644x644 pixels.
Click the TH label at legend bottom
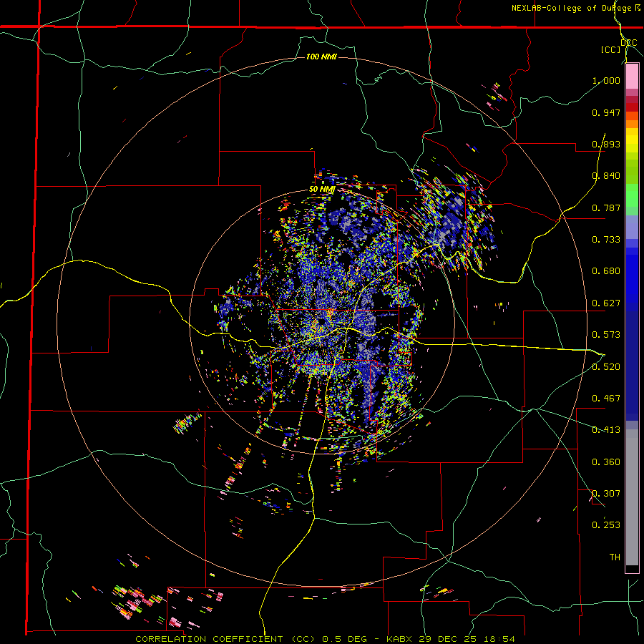click(615, 557)
